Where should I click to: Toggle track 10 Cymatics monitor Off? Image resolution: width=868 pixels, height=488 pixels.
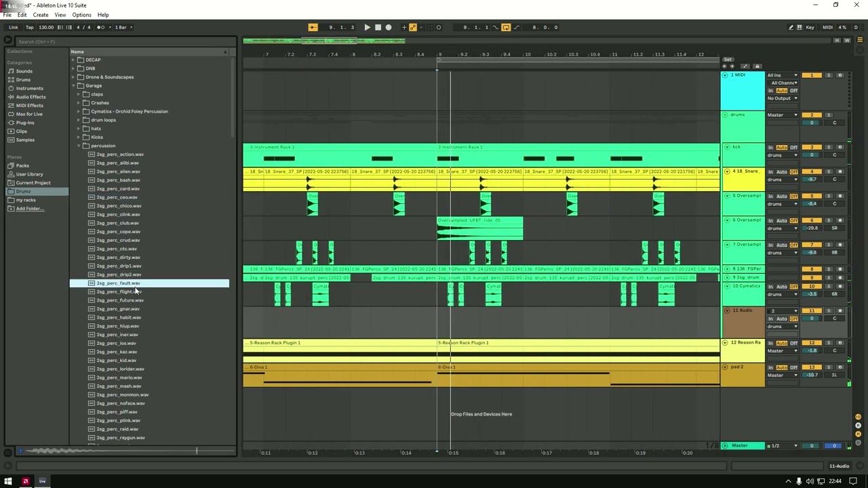point(793,286)
